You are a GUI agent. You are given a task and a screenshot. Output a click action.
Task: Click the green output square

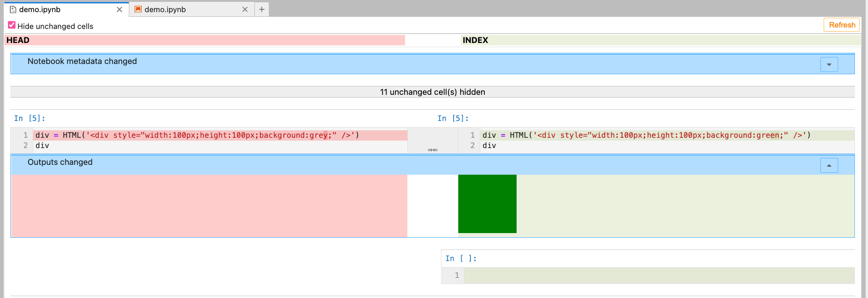487,204
